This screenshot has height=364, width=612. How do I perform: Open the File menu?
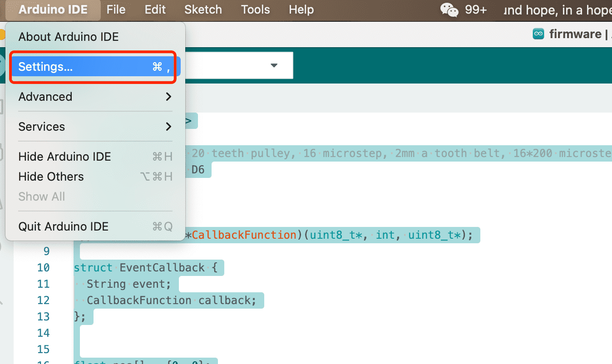pos(116,10)
